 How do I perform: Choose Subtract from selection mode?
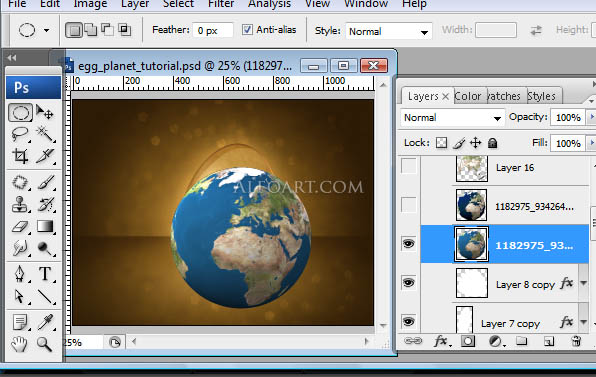click(x=107, y=30)
